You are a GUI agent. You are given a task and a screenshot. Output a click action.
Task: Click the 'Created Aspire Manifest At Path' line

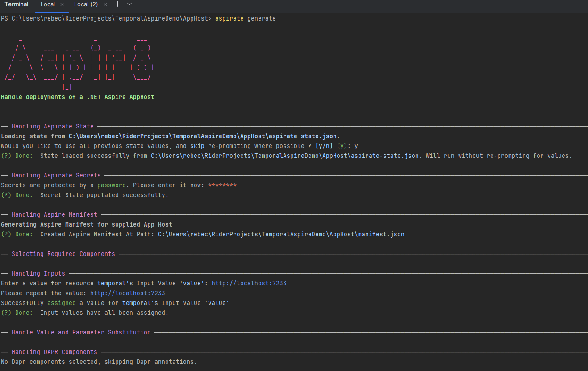pyautogui.click(x=203, y=235)
